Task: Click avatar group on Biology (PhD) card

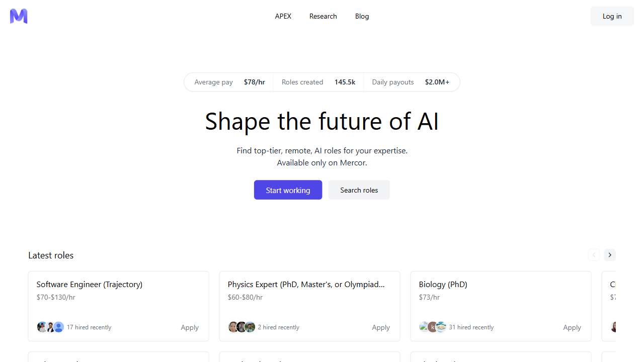Action: [433, 327]
